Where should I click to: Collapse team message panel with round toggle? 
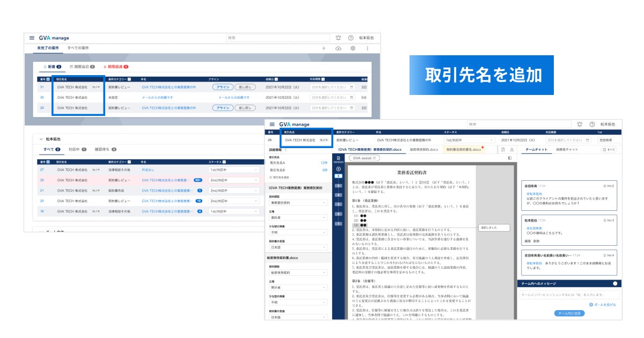tap(615, 283)
